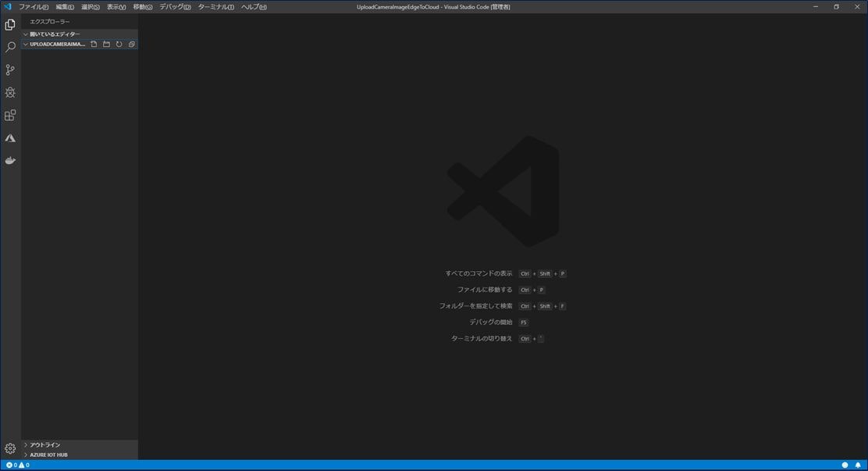The width and height of the screenshot is (868, 471).
Task: Open the Extensions view
Action: (x=9, y=114)
